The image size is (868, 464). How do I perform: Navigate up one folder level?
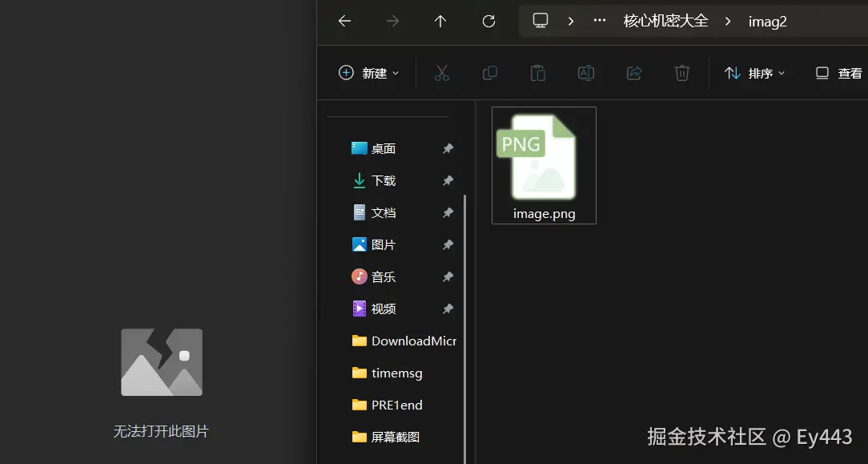(x=440, y=21)
